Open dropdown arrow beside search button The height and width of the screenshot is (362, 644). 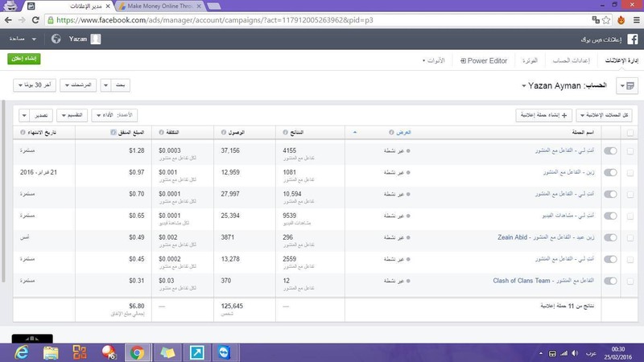tap(105, 85)
